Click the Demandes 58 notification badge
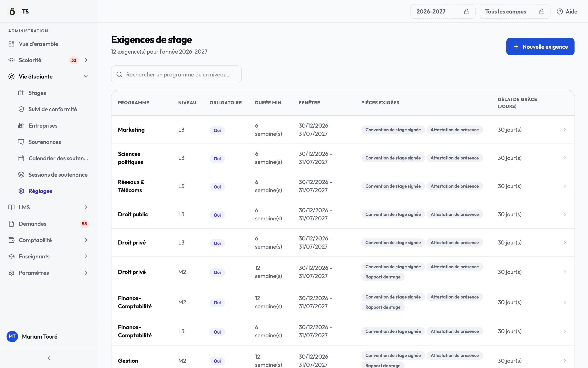588x368 pixels. [84, 224]
